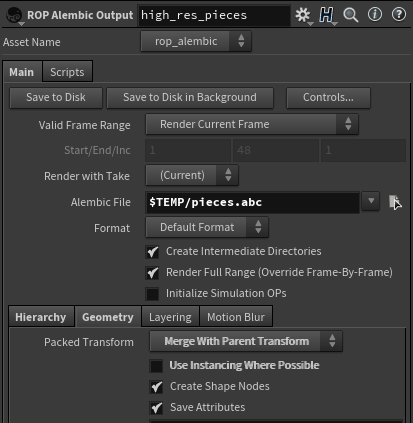413x423 pixels.
Task: Click the disabled frame Increment field
Action: 363,150
